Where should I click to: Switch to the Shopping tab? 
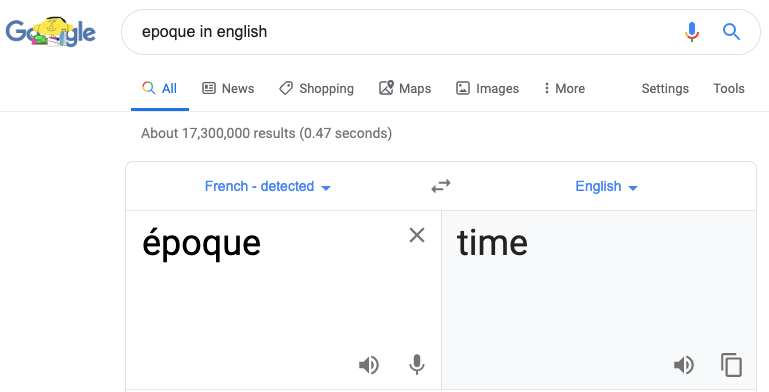click(x=316, y=88)
